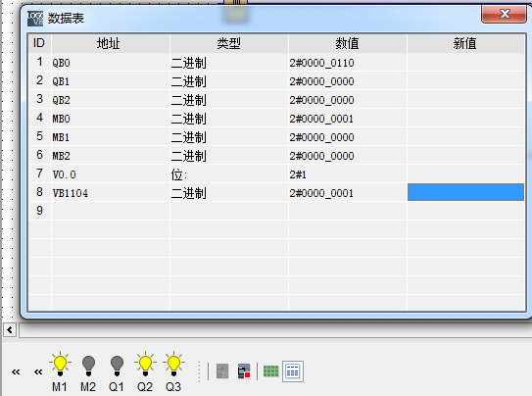Image resolution: width=532 pixels, height=396 pixels.
Task: Open the green grid table icon
Action: 270,371
